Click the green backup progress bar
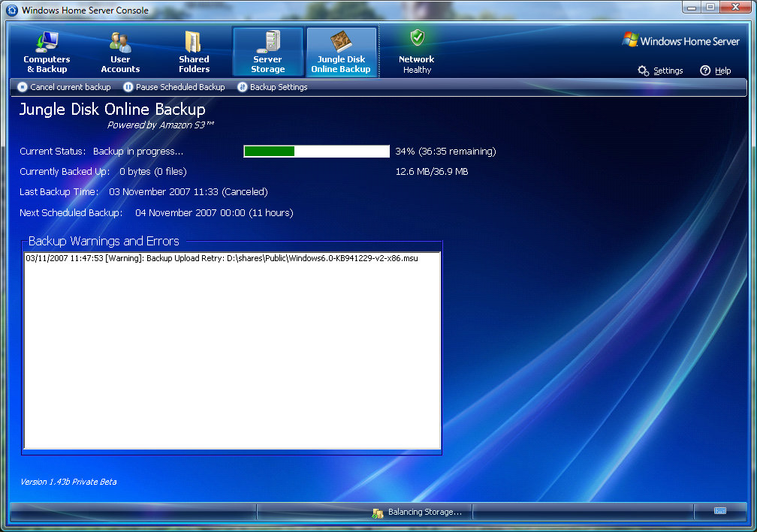 [317, 151]
